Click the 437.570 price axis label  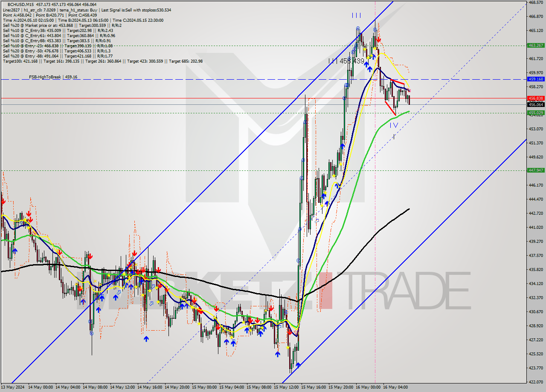535,256
